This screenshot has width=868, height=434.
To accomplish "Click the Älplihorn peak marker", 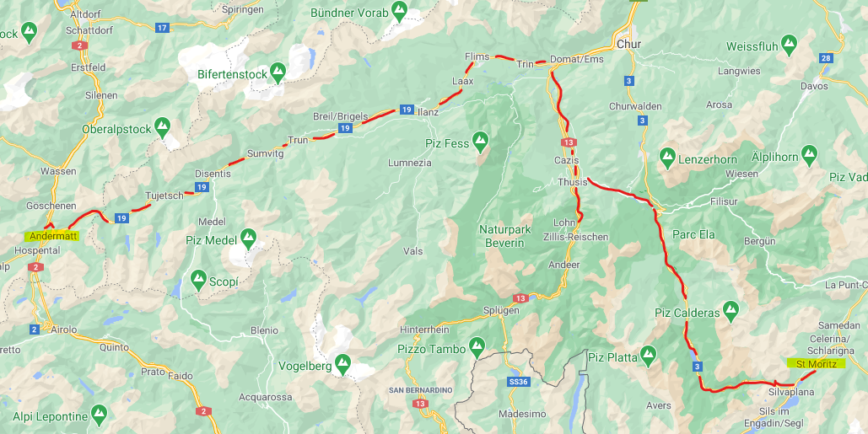I will (809, 154).
